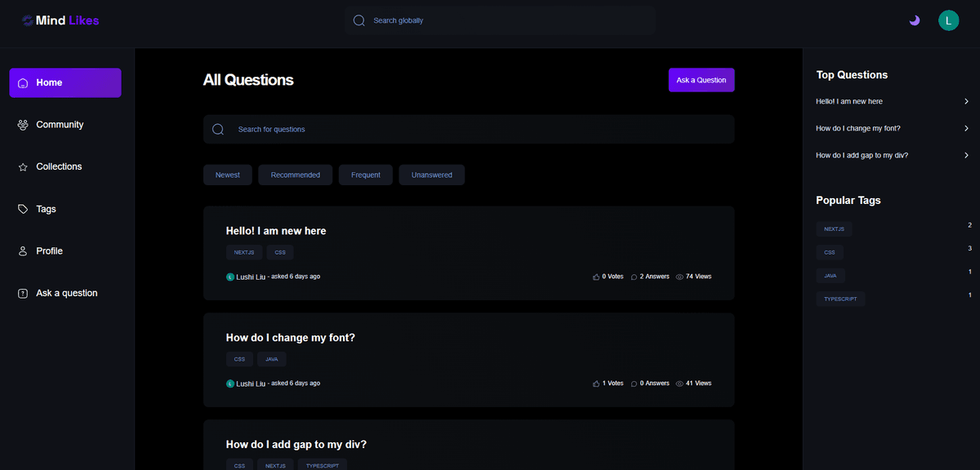Expand the top question "Hello! I am new here" chevron
This screenshot has width=980, height=470.
tap(966, 101)
